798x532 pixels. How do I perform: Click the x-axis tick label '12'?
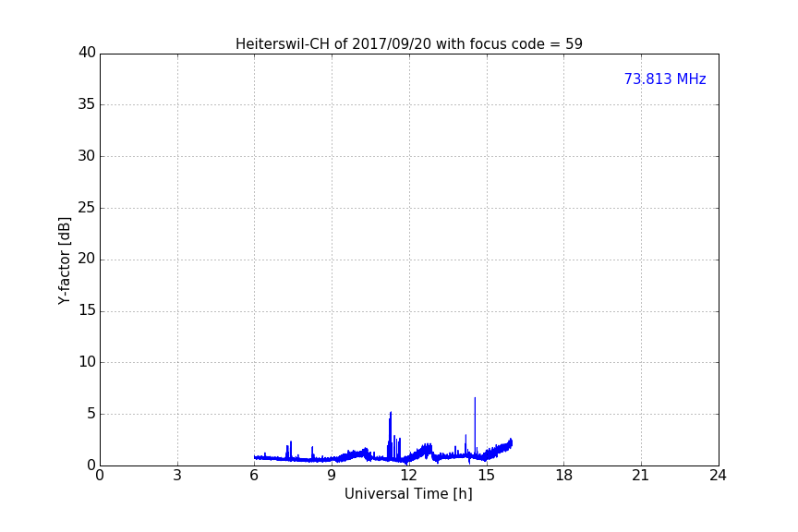[408, 476]
